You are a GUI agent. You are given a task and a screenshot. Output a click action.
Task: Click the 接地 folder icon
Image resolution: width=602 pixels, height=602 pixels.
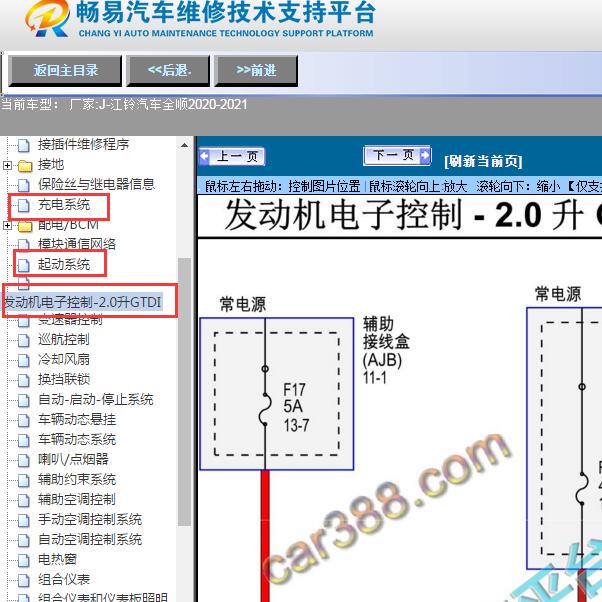pos(25,165)
